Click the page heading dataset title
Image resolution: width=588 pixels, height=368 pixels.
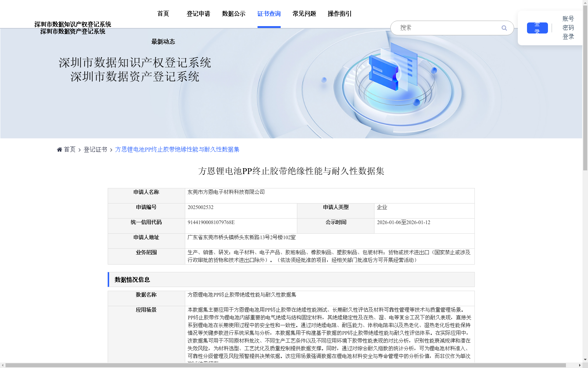[291, 171]
